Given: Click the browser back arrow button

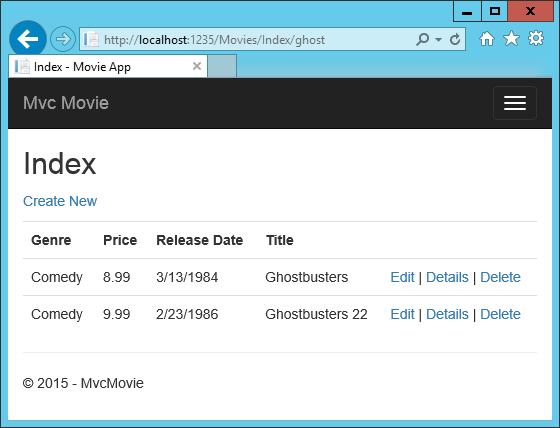Looking at the screenshot, I should [x=28, y=39].
